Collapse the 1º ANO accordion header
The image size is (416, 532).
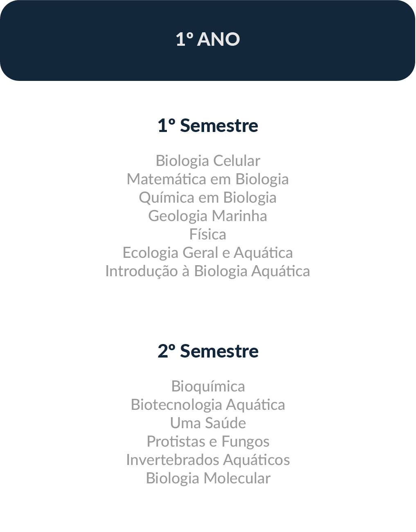[x=208, y=40]
